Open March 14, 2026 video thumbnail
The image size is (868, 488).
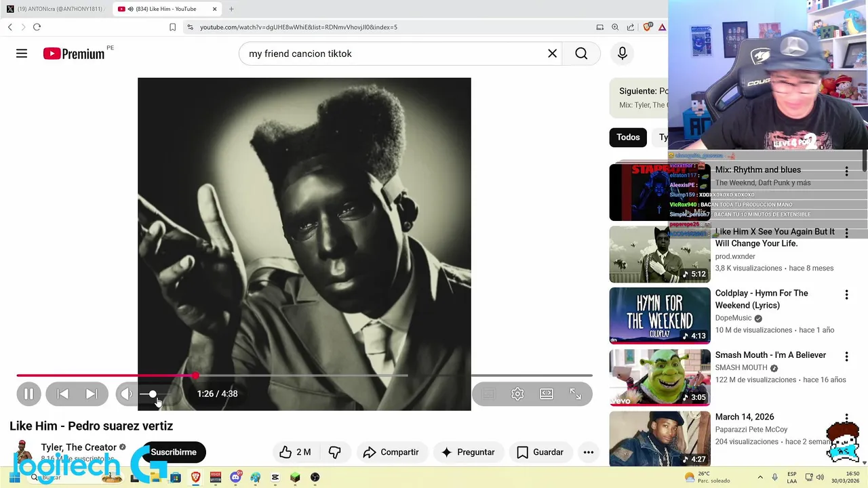pyautogui.click(x=659, y=439)
